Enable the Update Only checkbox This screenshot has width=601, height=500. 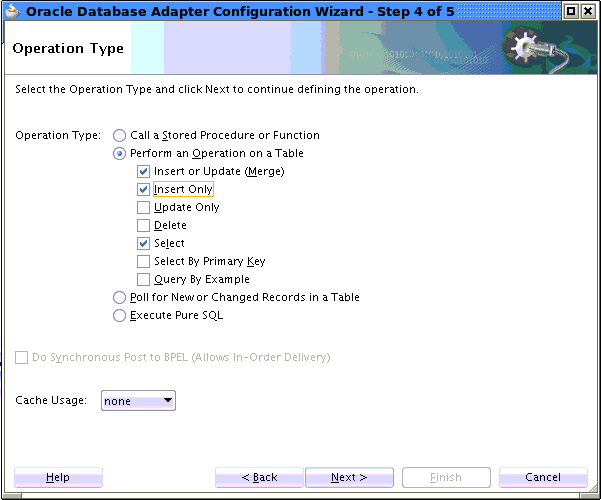tap(143, 207)
